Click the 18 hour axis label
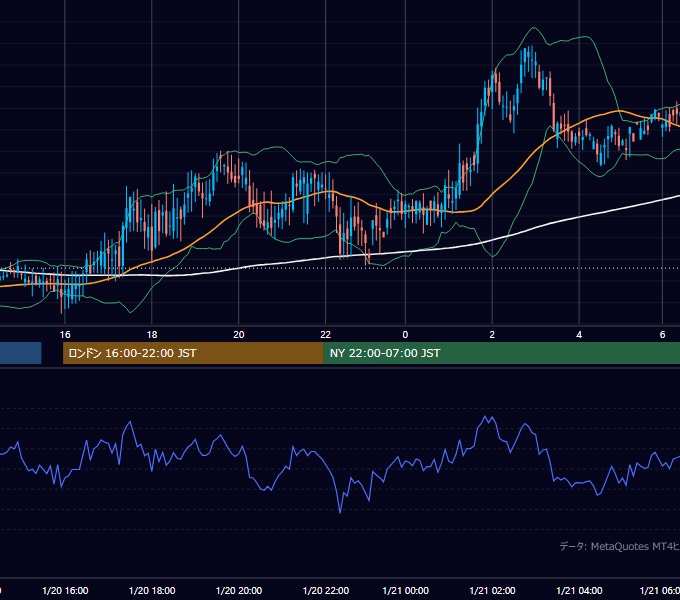 pos(152,335)
